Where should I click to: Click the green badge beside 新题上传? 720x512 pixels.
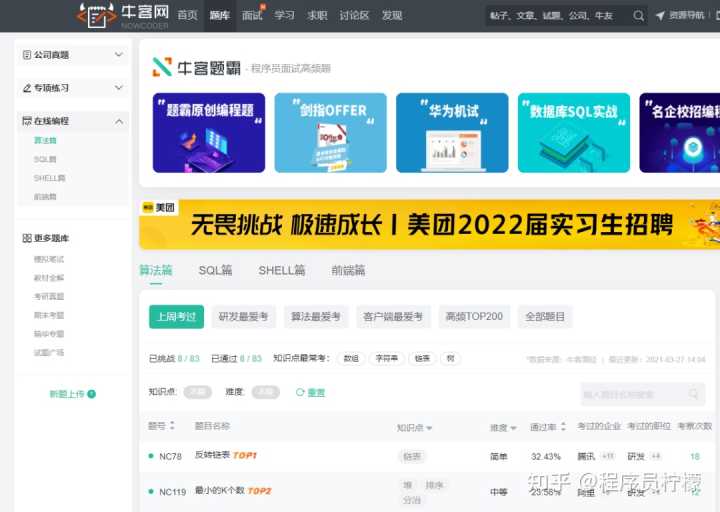(x=91, y=394)
